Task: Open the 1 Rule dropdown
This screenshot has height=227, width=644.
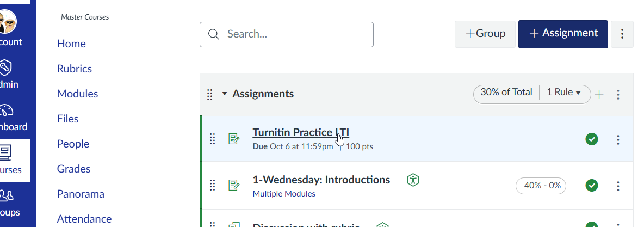Action: click(x=564, y=93)
